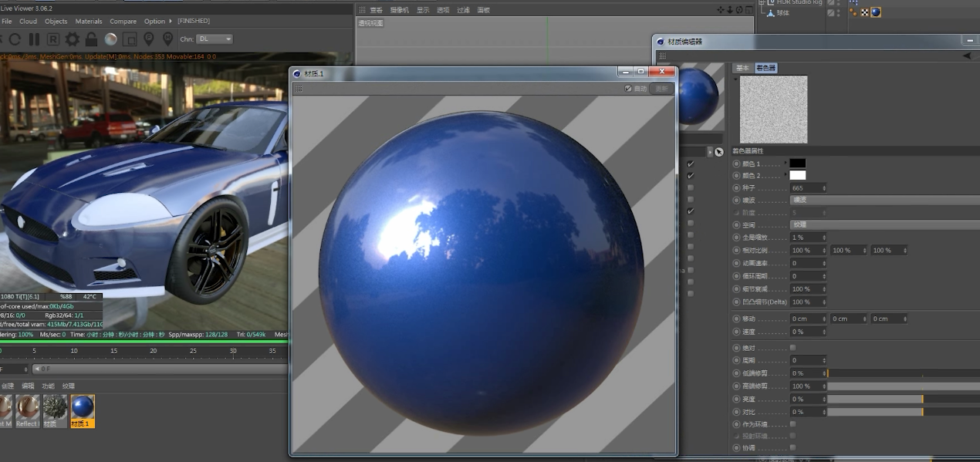This screenshot has height=462, width=980.
Task: Click the 动画速率 value field
Action: 808,263
